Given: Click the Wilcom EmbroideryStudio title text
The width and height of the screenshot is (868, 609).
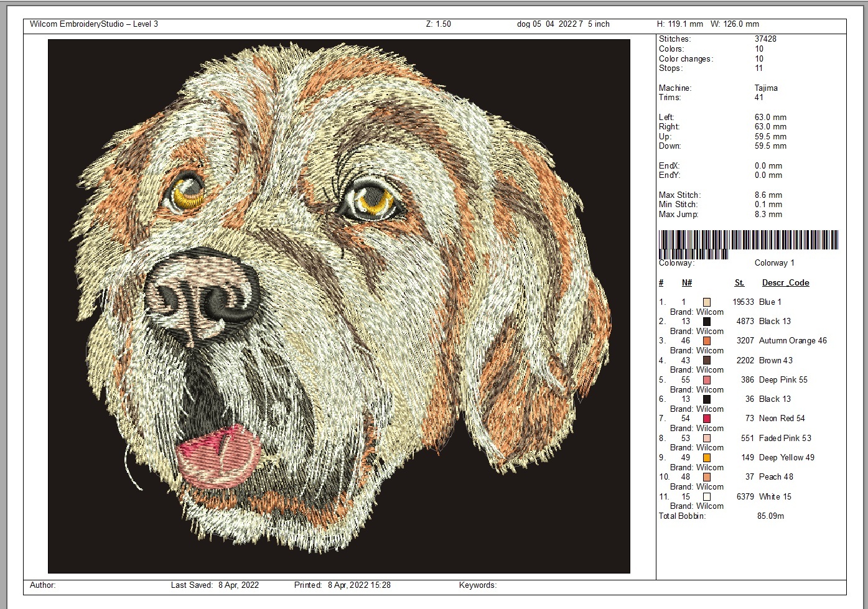Looking at the screenshot, I should [94, 24].
